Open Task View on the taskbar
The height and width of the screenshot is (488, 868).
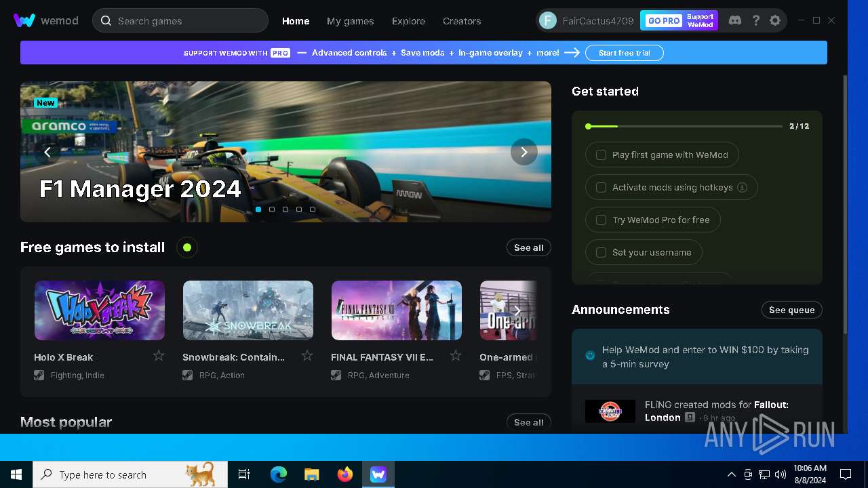click(244, 474)
